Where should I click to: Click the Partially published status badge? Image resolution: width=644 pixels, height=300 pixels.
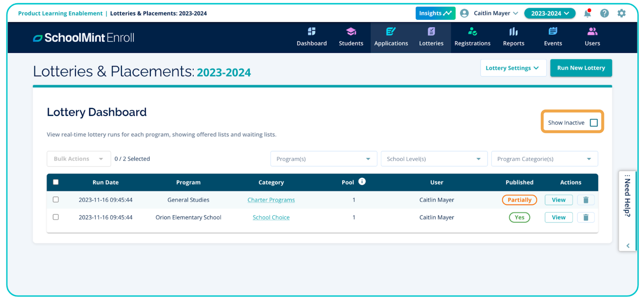[519, 200]
